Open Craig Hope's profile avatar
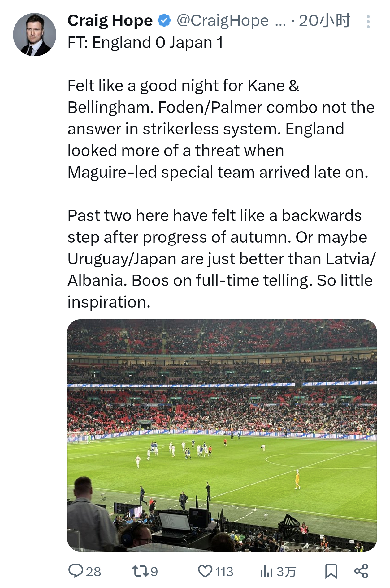Screen dimensions: 390x588 tap(35, 35)
